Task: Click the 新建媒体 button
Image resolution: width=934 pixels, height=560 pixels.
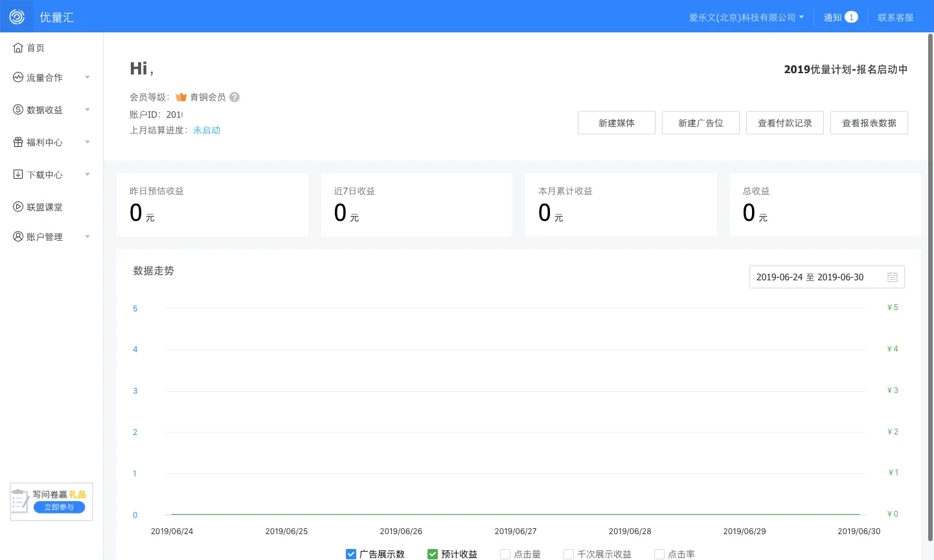Action: click(x=616, y=123)
